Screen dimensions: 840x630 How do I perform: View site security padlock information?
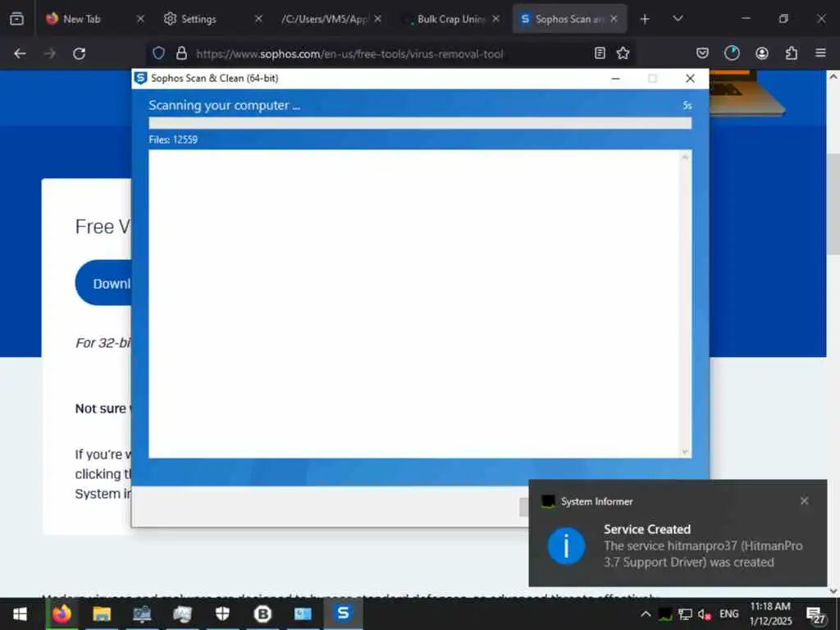point(181,53)
